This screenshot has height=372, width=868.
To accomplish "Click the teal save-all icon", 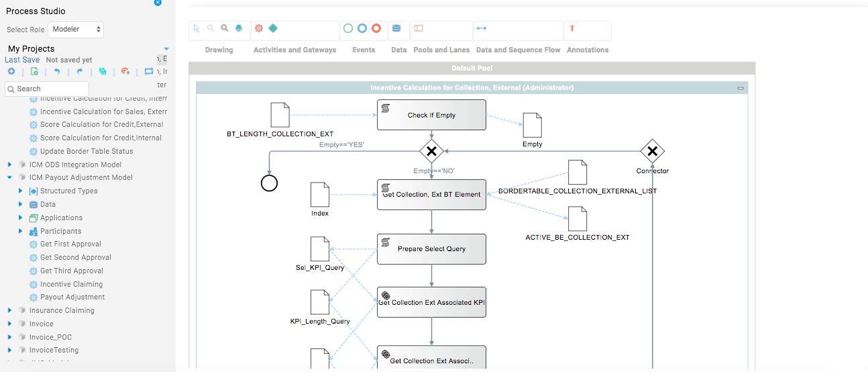I will (103, 71).
